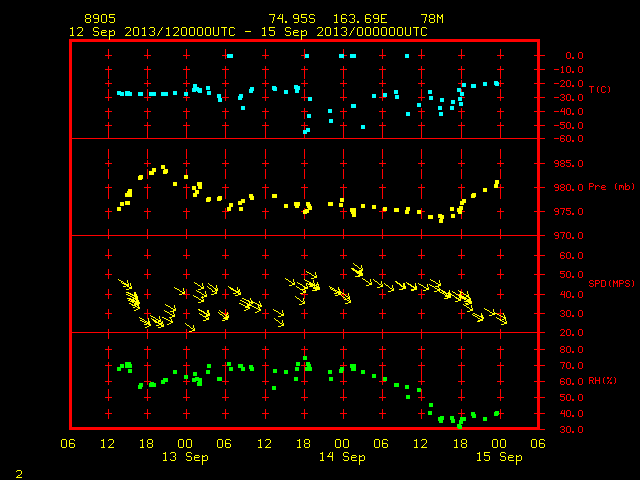The image size is (640, 480).
Task: Click the 60.0 wind speed tick value
Action: coord(571,256)
